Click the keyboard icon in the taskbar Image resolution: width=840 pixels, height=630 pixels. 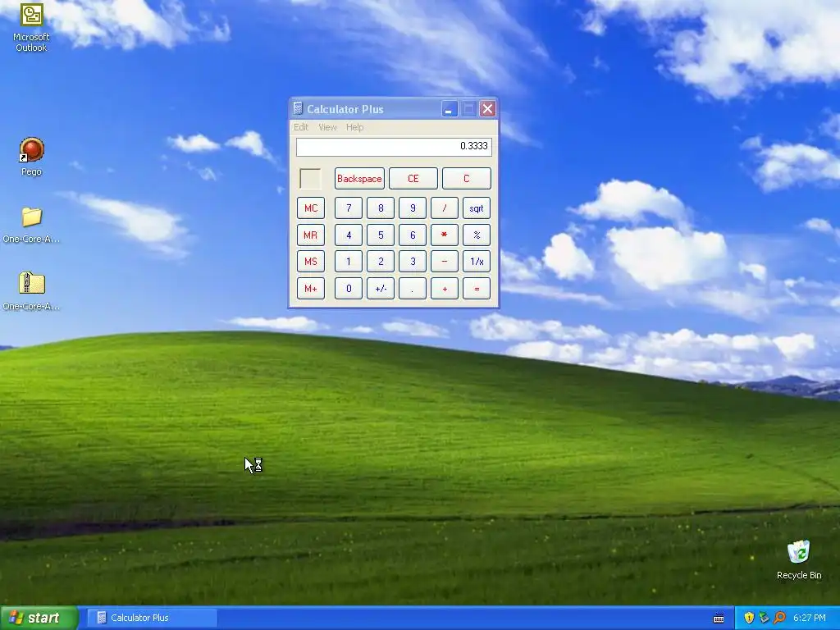click(719, 619)
